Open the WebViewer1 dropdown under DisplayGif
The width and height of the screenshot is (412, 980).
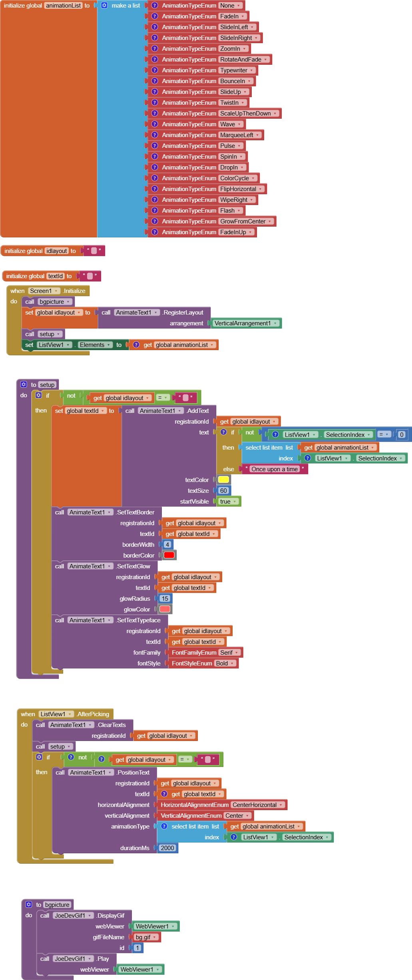coord(155,926)
